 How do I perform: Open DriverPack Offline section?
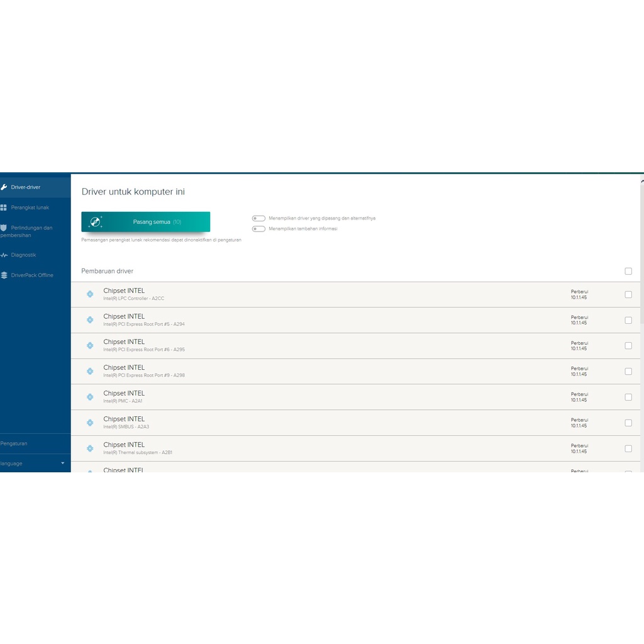point(35,275)
